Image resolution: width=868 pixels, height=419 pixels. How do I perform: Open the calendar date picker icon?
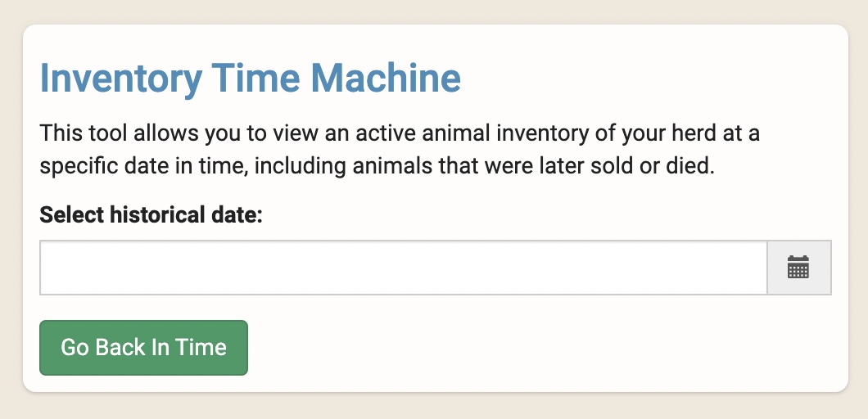798,267
